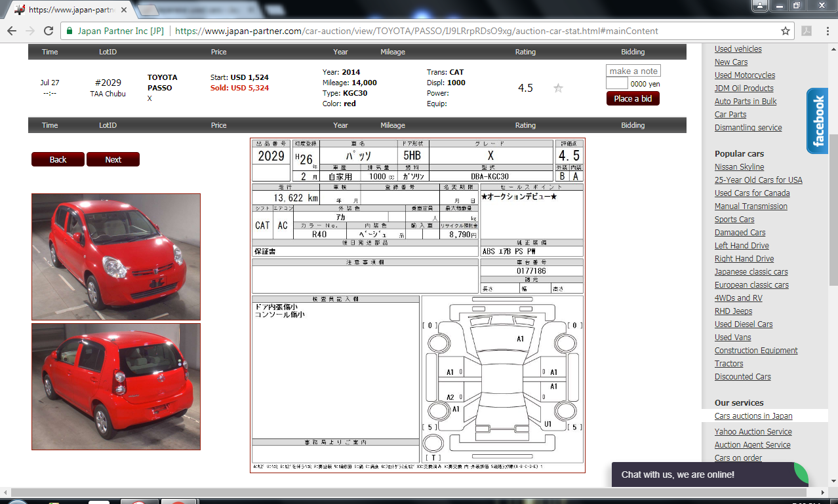Close the Japan Partner browser tab
The image size is (838, 504).
[124, 10]
